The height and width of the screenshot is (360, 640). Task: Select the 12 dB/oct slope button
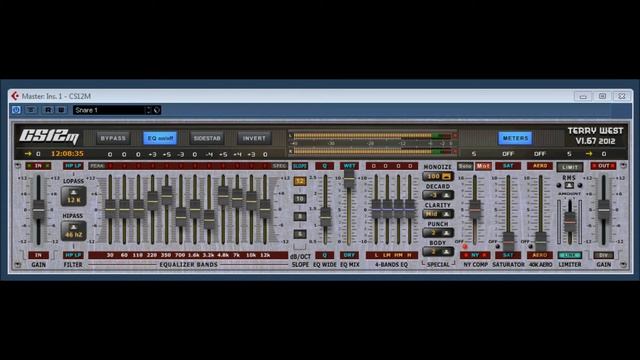pyautogui.click(x=300, y=181)
